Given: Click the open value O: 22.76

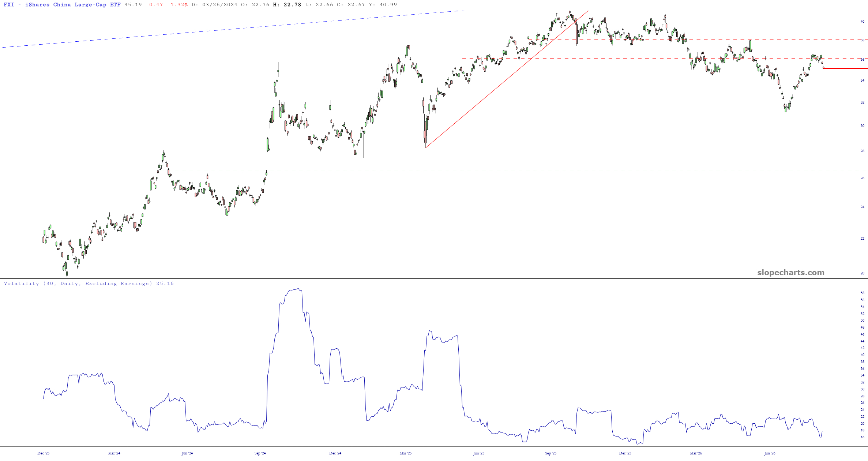Looking at the screenshot, I should (x=255, y=5).
